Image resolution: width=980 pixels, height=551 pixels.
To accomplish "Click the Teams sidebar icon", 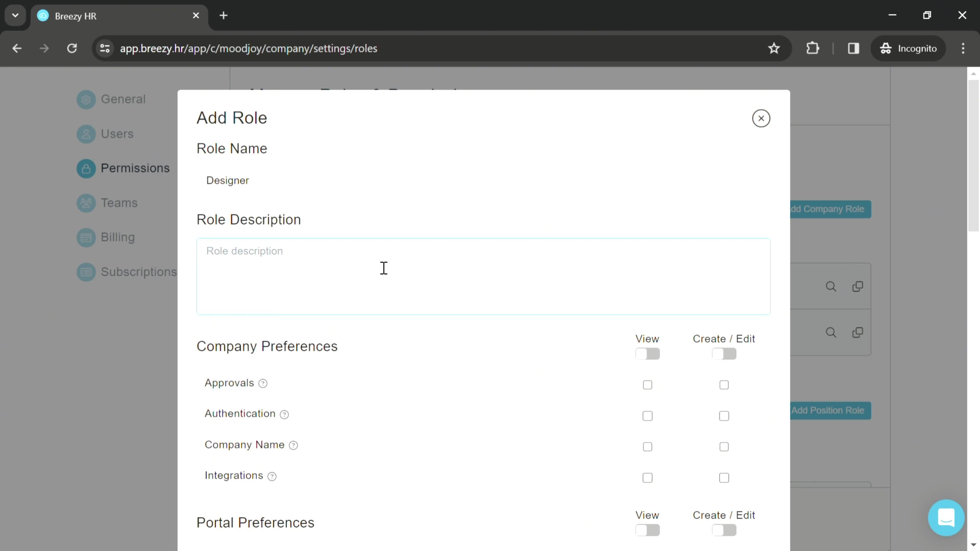I will 86,203.
